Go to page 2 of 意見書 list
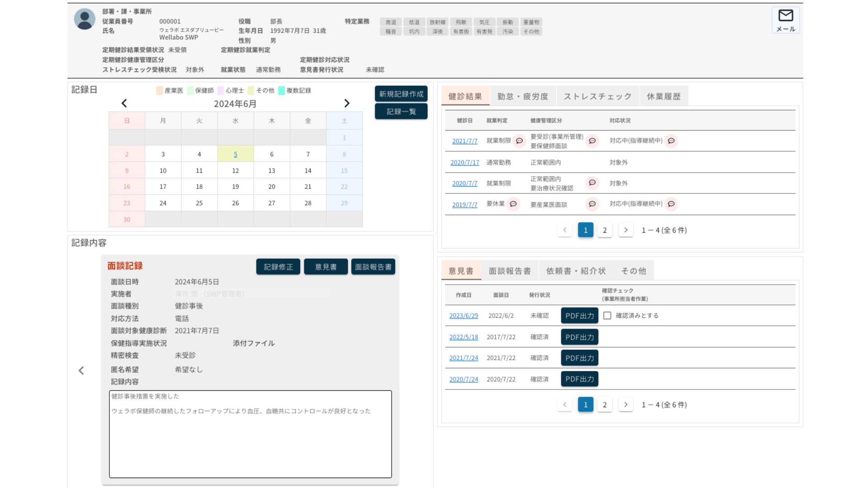Image resolution: width=868 pixels, height=488 pixels. (x=604, y=405)
